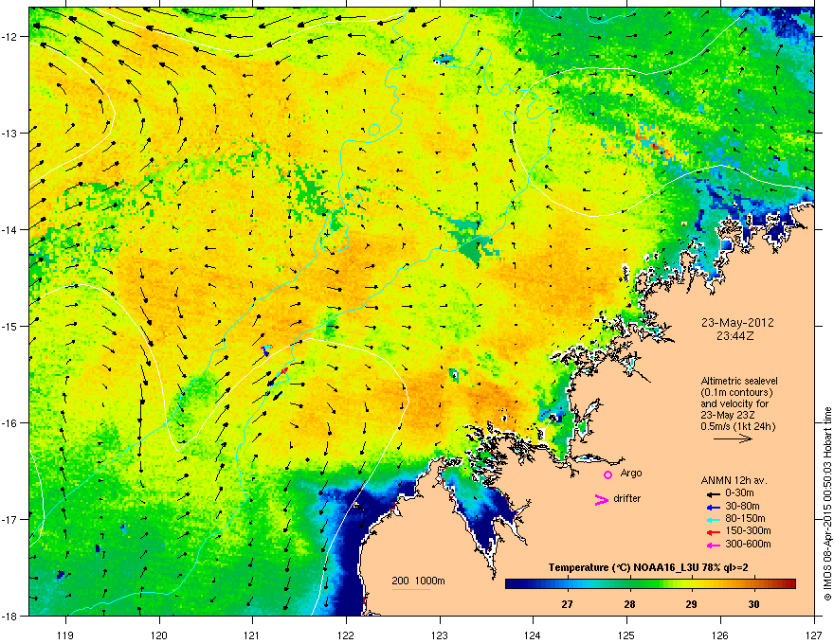This screenshot has height=644, width=834.
Task: Click the magenta Argo circle legend symbol
Action: (x=607, y=474)
